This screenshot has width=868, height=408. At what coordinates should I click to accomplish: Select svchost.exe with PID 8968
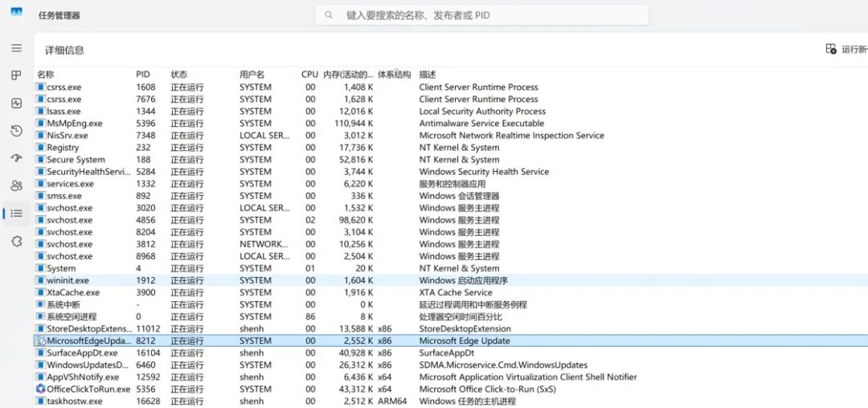451,256
